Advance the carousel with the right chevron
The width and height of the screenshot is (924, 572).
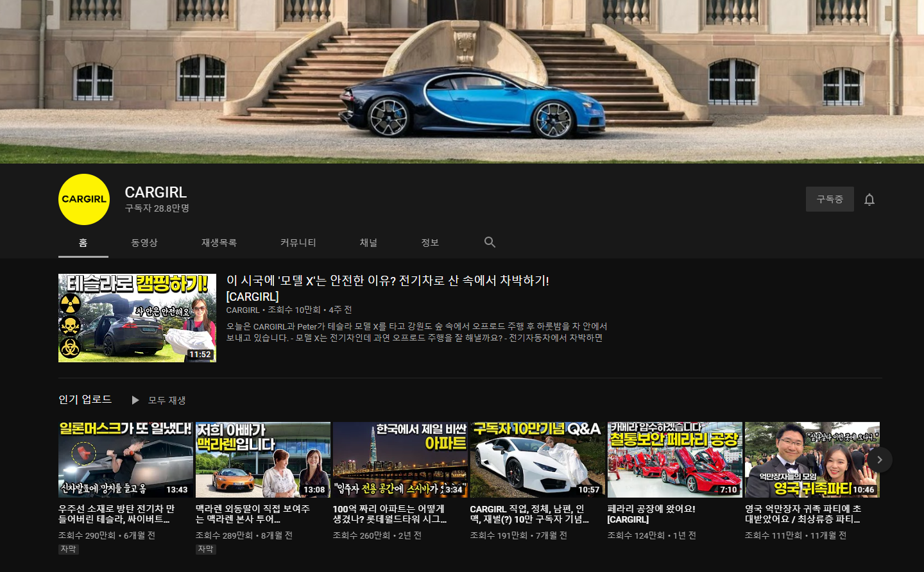coord(880,460)
